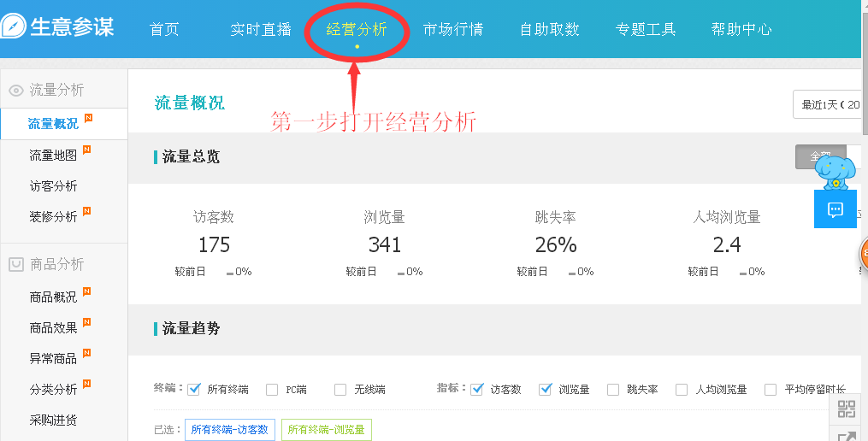Click the 生意参谋 compass logo icon
This screenshot has width=868, height=441.
13,26
